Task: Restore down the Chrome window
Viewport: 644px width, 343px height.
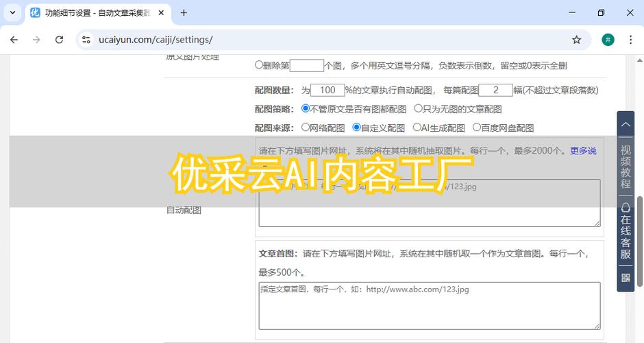Action: coord(602,13)
